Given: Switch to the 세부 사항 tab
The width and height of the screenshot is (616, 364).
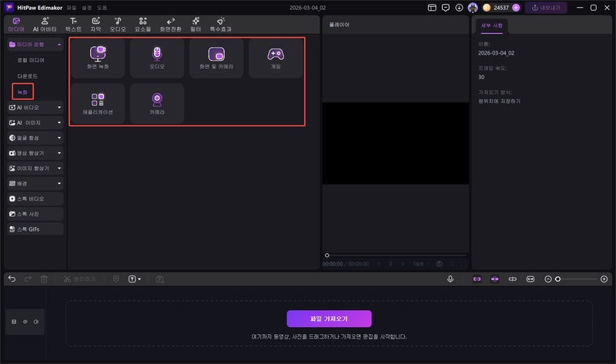Looking at the screenshot, I should click(492, 25).
